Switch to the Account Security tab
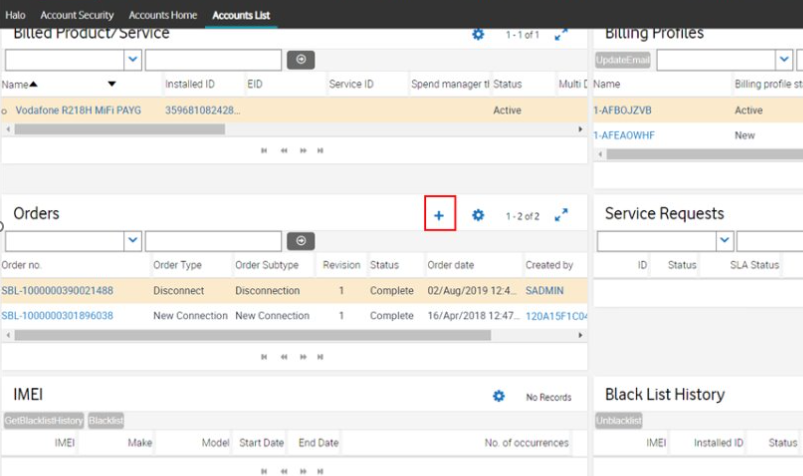The width and height of the screenshot is (803, 476). (77, 15)
